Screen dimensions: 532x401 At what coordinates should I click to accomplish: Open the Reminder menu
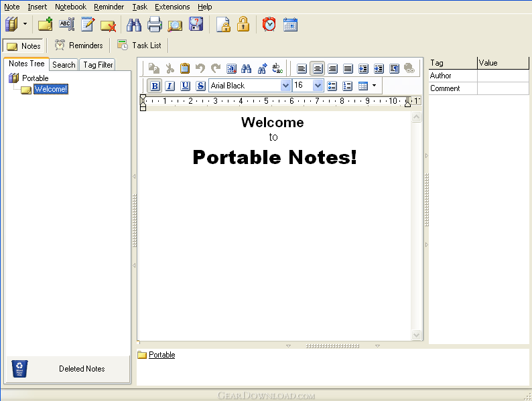coord(109,7)
